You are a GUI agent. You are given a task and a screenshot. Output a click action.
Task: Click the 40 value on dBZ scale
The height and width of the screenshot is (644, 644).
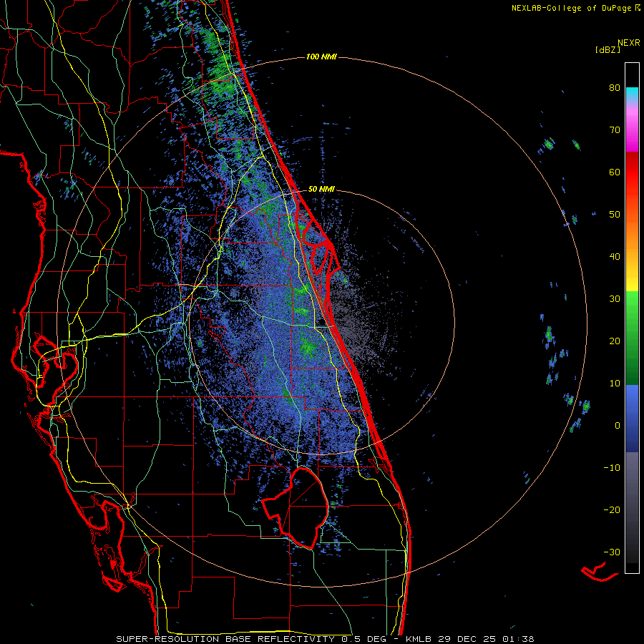[615, 257]
